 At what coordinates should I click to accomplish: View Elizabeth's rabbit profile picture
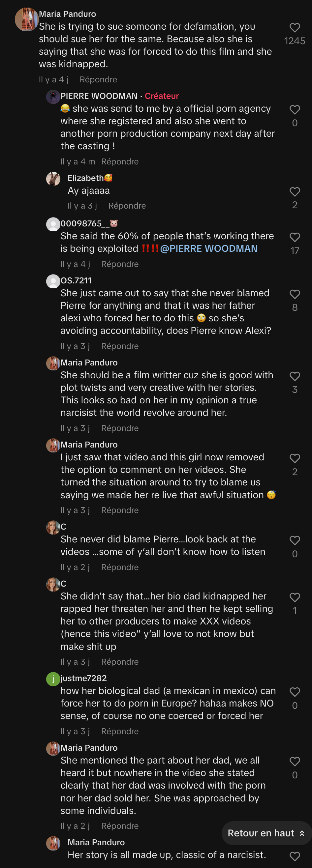coord(53,179)
